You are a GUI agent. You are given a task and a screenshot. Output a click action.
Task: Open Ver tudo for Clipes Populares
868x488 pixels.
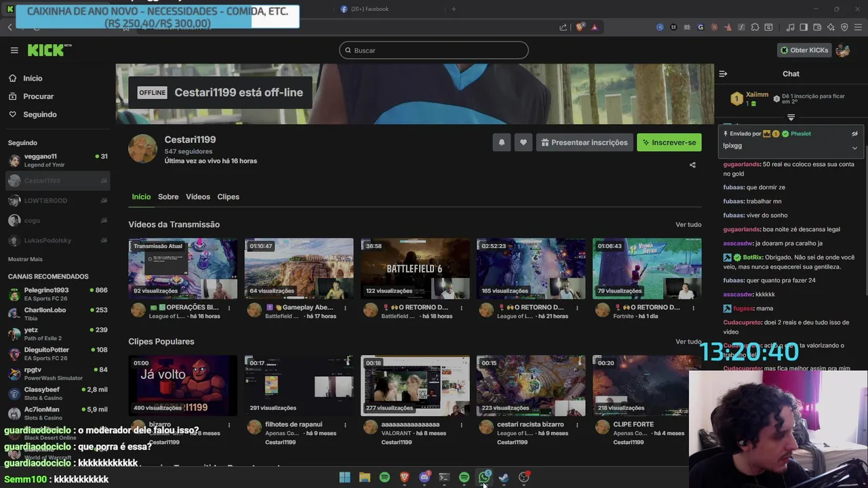(x=688, y=342)
